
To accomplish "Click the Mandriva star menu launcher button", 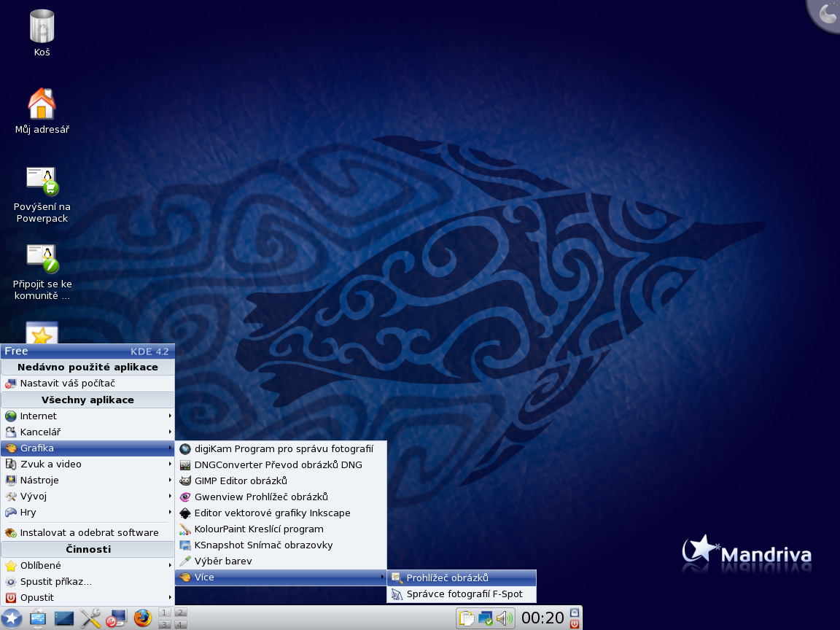I will (11, 618).
